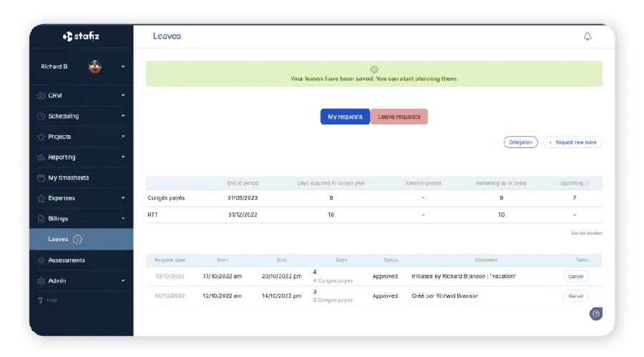The image size is (644, 357).
Task: Click Request new leave button
Action: (x=572, y=142)
